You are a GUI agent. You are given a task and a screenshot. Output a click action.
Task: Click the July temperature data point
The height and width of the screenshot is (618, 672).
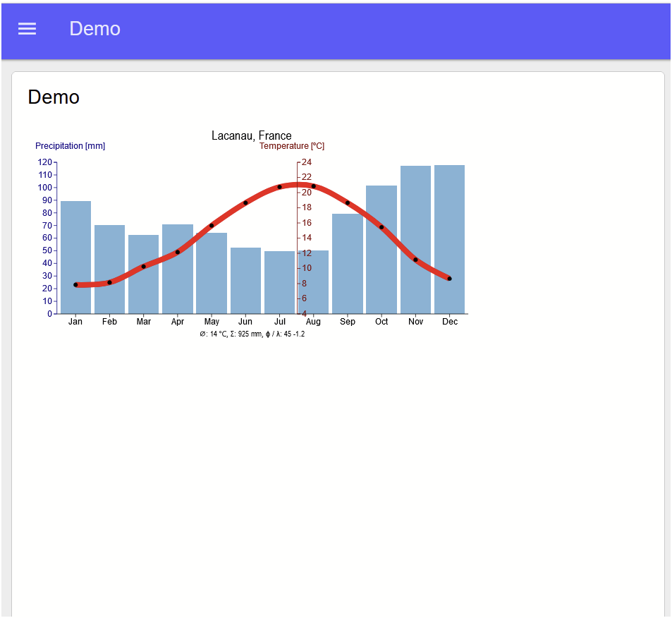coord(279,187)
